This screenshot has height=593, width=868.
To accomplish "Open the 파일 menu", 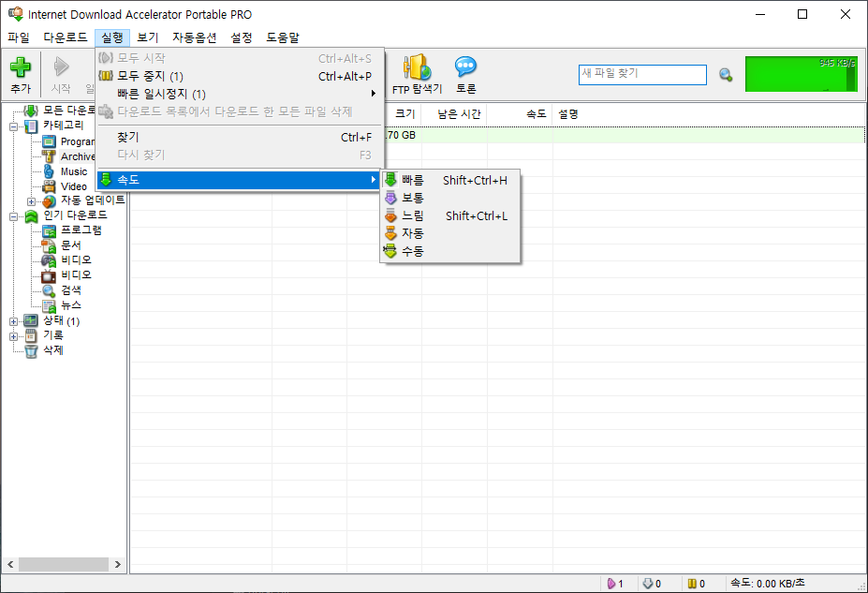I will pos(19,37).
